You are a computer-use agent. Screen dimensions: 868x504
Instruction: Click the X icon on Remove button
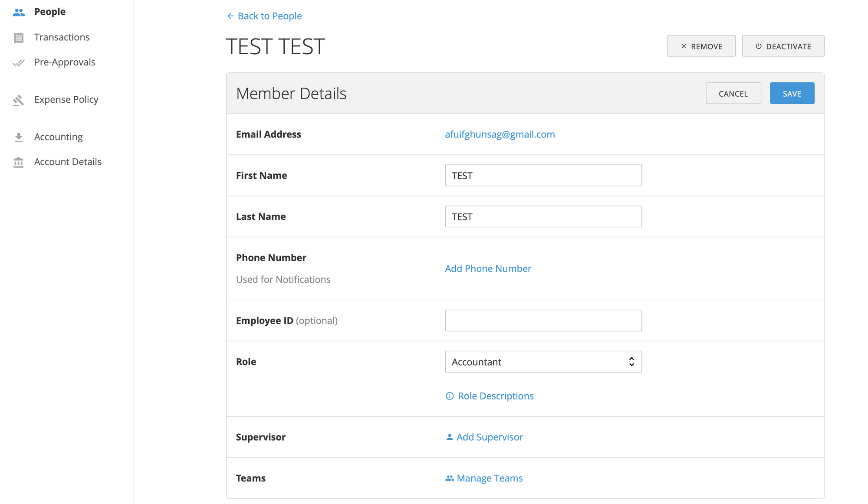[684, 46]
